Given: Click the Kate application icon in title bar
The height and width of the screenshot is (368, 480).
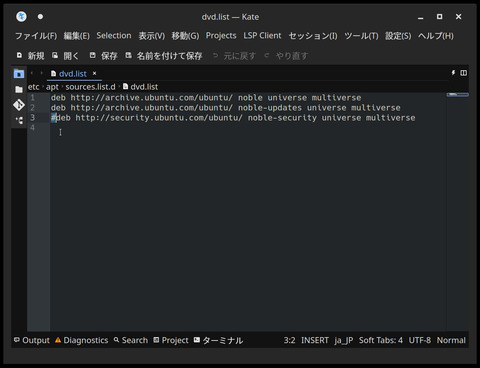Looking at the screenshot, I should (21, 16).
